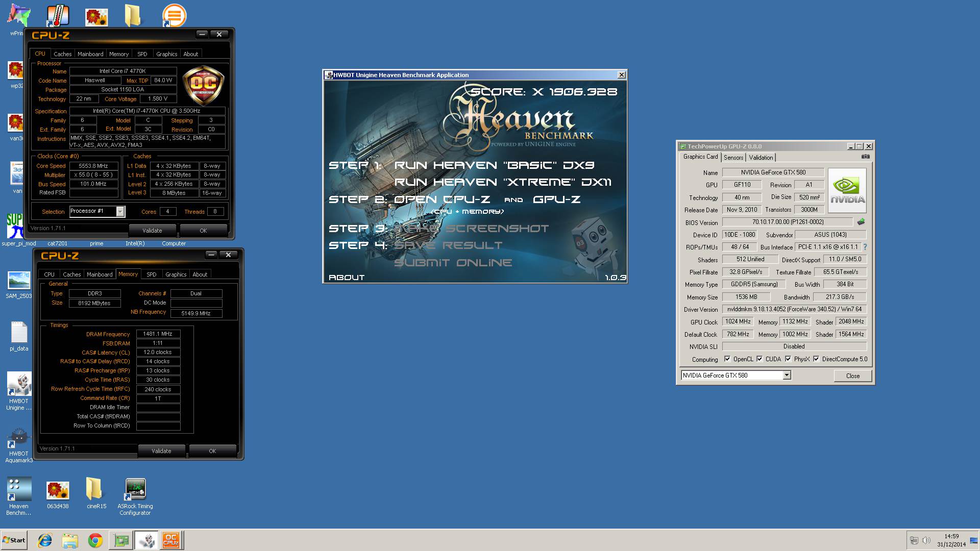This screenshot has width=980, height=551.
Task: Click the volume icon in the system tray
Action: pyautogui.click(x=926, y=540)
